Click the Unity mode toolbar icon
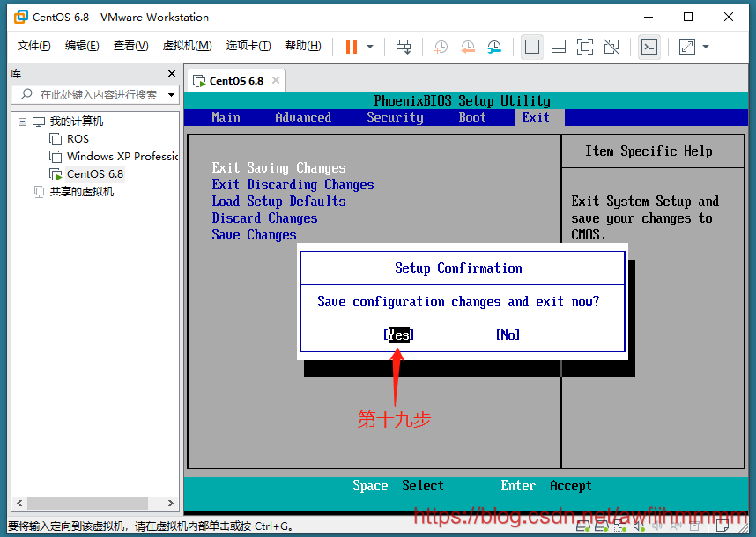Viewport: 756px width, 537px height. point(610,47)
